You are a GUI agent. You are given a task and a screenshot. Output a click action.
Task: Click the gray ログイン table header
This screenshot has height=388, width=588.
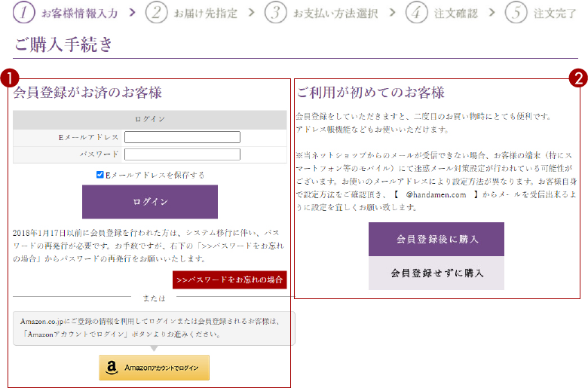point(149,119)
